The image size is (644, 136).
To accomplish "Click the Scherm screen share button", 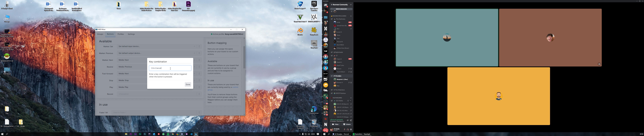I will tap(347, 125).
